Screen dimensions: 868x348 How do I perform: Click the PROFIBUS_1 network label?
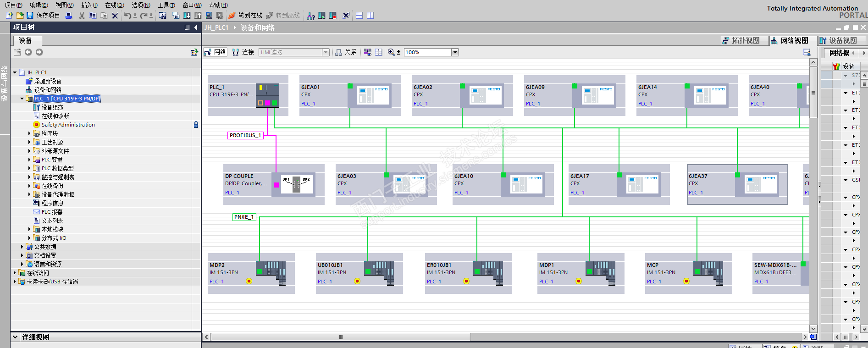coord(245,135)
